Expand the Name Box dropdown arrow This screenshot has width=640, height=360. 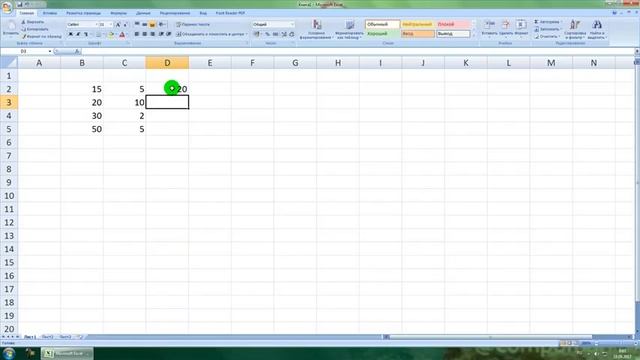50,51
